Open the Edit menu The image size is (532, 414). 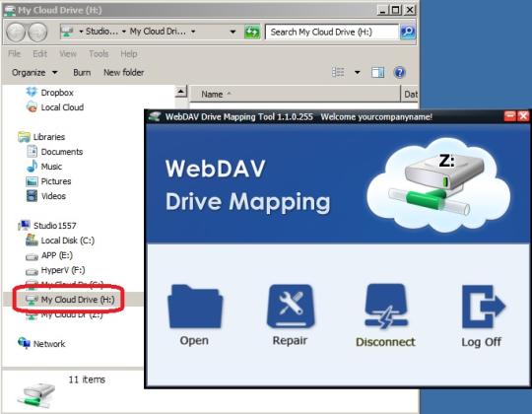pos(39,53)
